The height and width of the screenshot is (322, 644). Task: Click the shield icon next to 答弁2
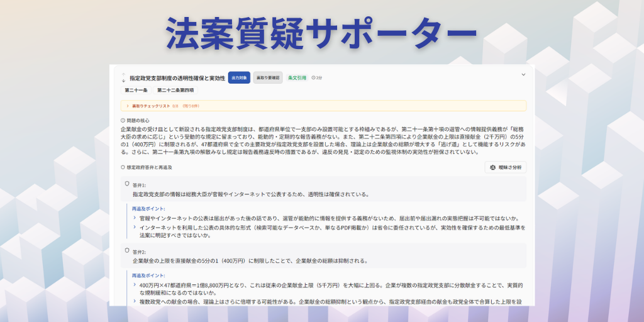pyautogui.click(x=127, y=250)
